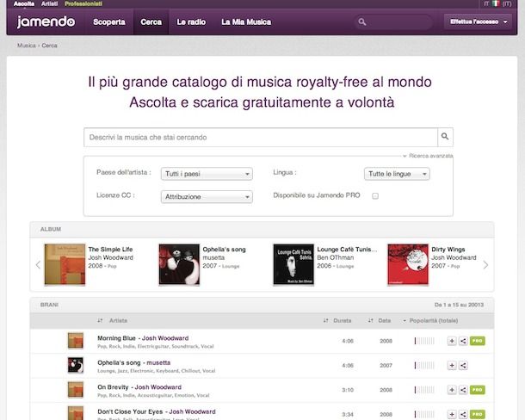Open Don't Close Your Eyes track title
Viewport: 525px width, 420px height.
(x=130, y=411)
